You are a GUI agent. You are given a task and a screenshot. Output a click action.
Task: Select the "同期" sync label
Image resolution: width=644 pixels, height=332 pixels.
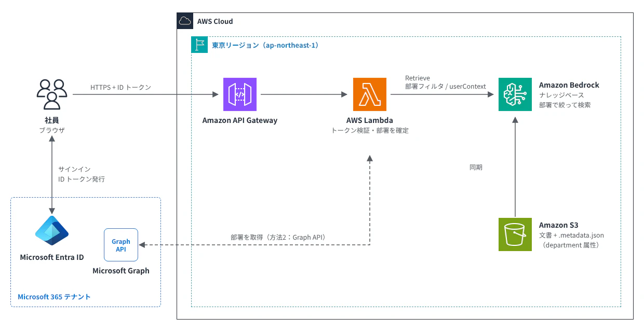click(x=476, y=168)
